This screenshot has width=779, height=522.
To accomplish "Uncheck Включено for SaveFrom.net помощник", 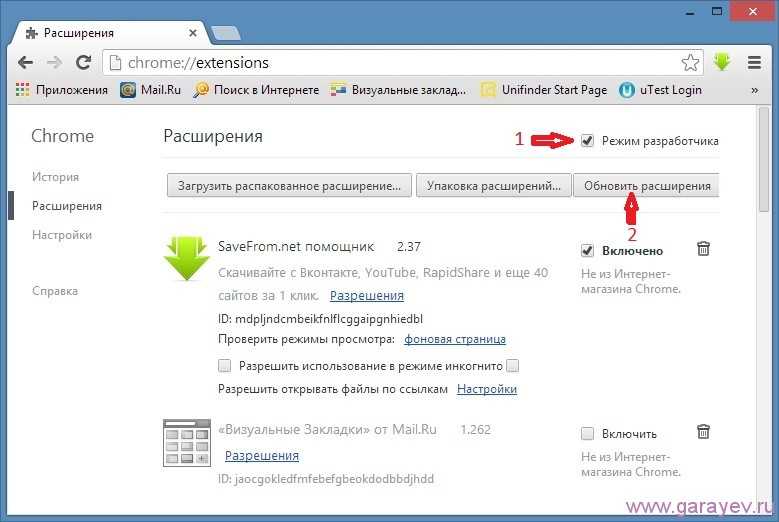I will (x=587, y=251).
